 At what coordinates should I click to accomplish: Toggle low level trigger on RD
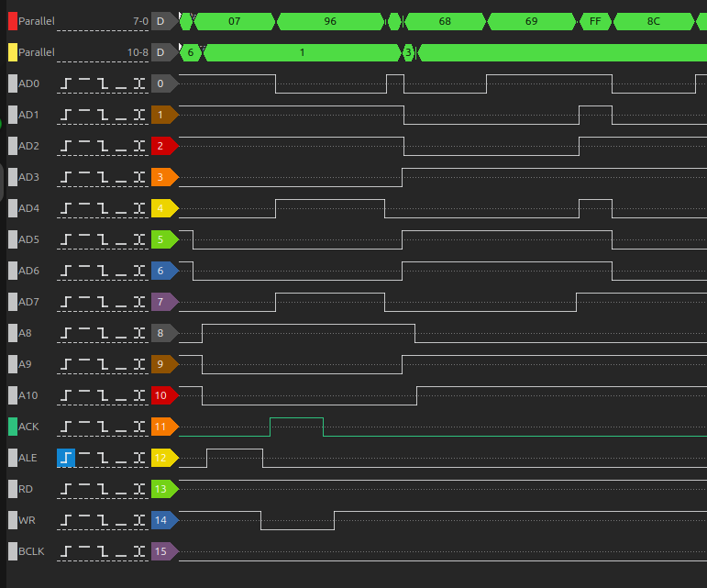click(x=121, y=489)
